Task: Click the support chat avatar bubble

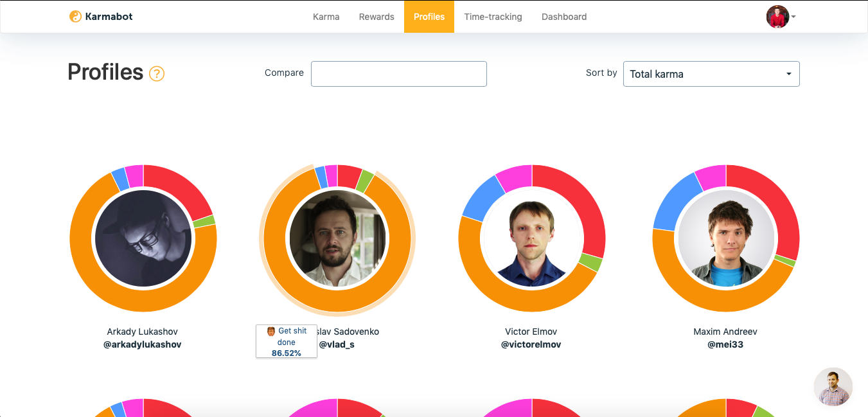Action: (x=833, y=387)
